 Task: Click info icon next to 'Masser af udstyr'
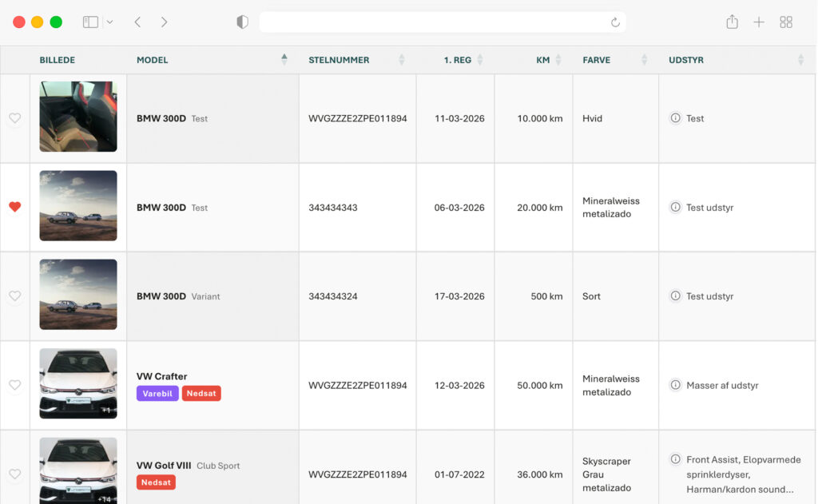675,385
